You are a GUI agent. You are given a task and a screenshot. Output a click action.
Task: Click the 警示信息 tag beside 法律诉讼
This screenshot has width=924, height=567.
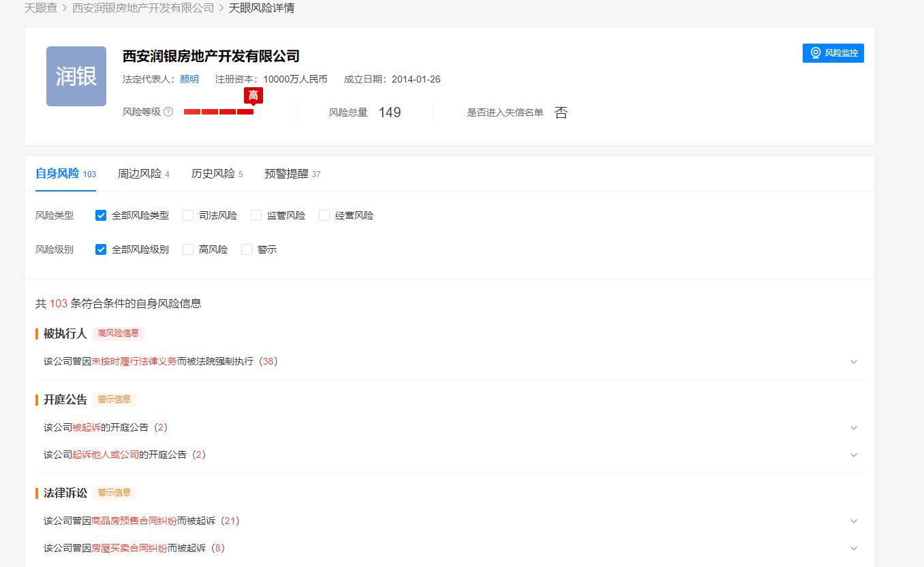(x=114, y=493)
